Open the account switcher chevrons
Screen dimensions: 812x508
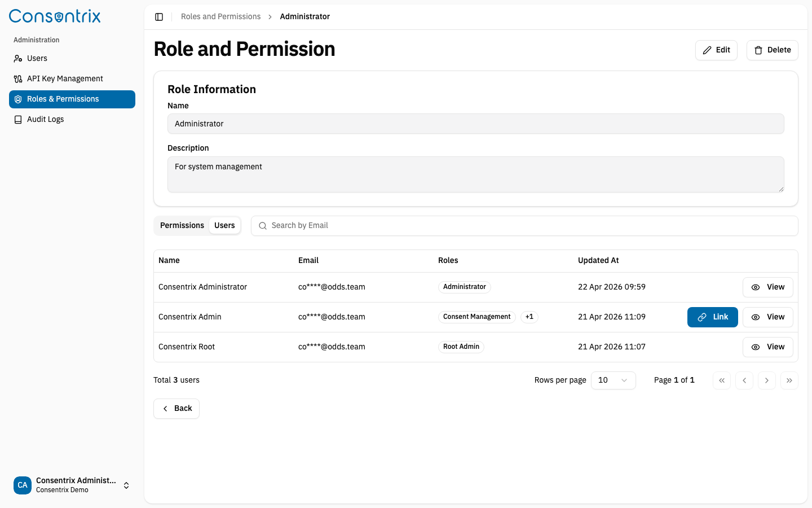click(126, 485)
